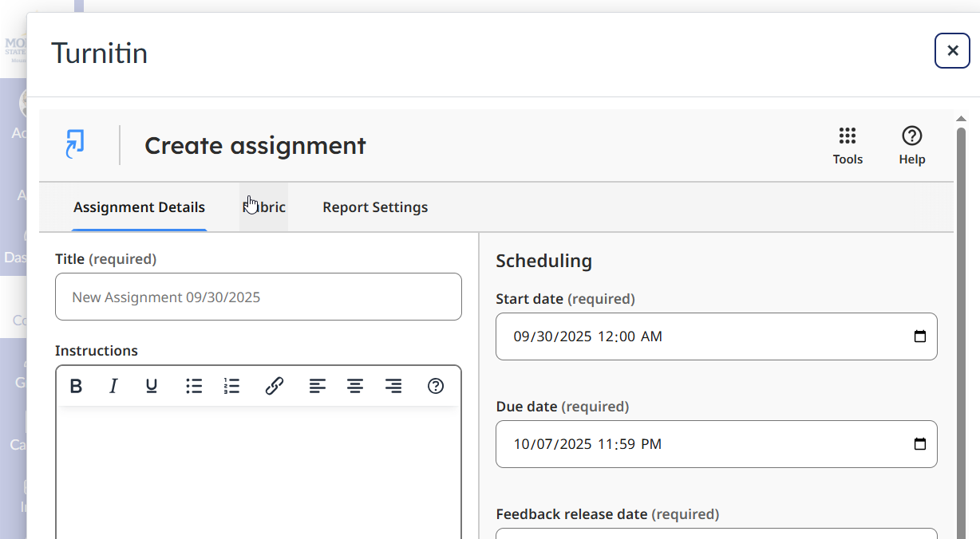Click the Turnitin launch arrow icon
The image size is (980, 539).
76,144
